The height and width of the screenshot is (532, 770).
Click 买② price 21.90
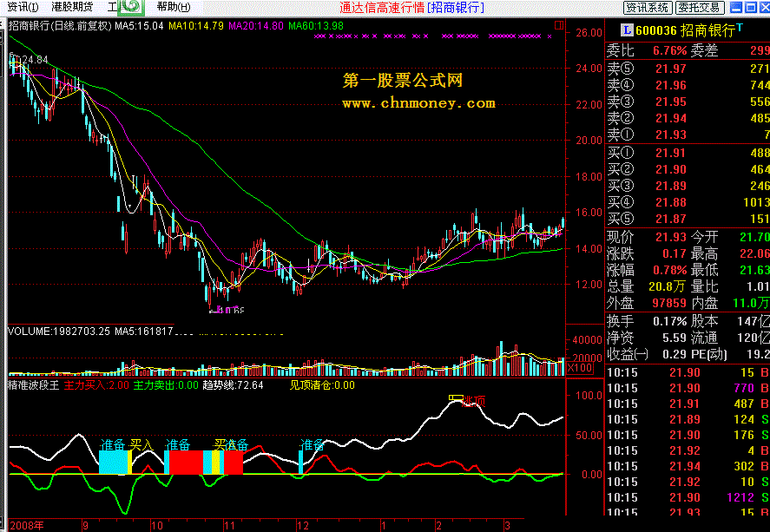pyautogui.click(x=670, y=169)
